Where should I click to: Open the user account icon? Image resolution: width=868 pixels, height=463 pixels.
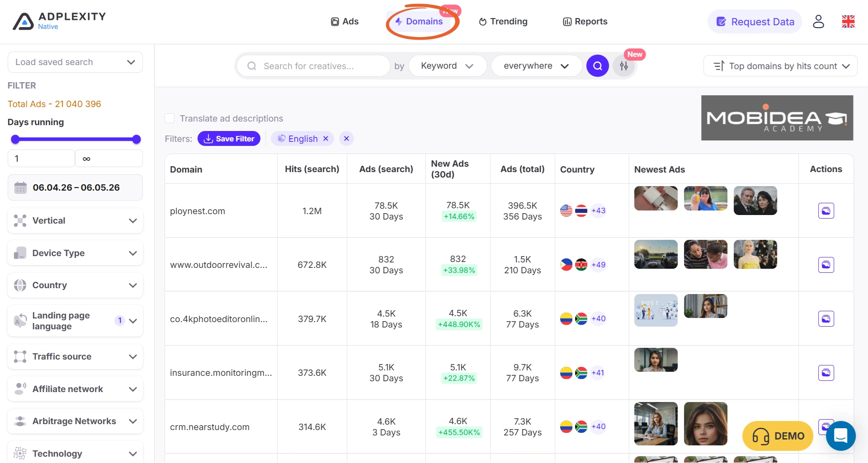pyautogui.click(x=818, y=21)
